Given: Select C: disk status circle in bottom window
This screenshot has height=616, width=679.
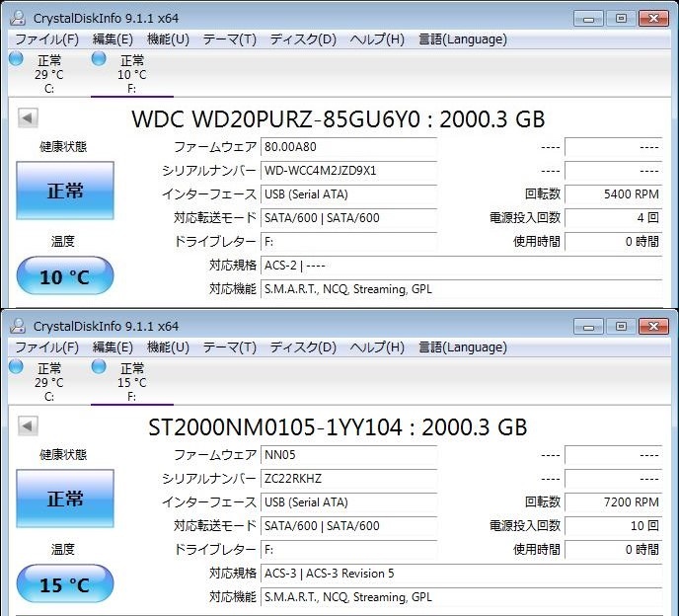Looking at the screenshot, I should (x=16, y=366).
